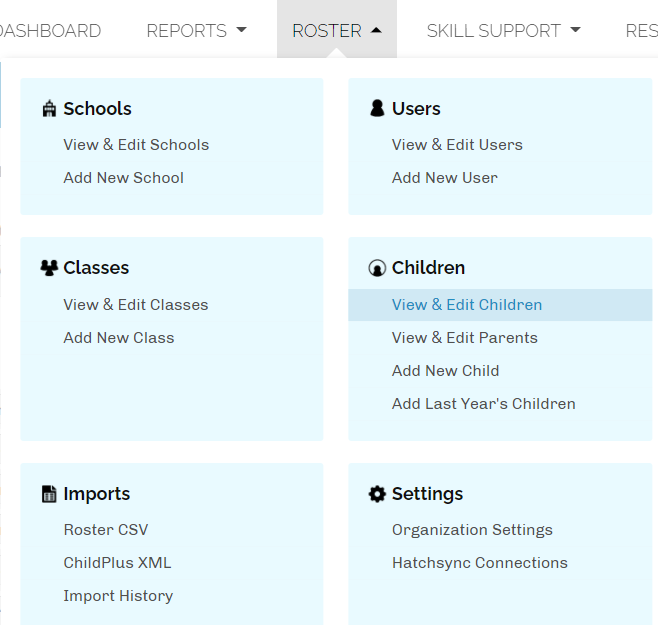Go to the Dashboard tab
The width and height of the screenshot is (658, 625).
click(x=50, y=31)
